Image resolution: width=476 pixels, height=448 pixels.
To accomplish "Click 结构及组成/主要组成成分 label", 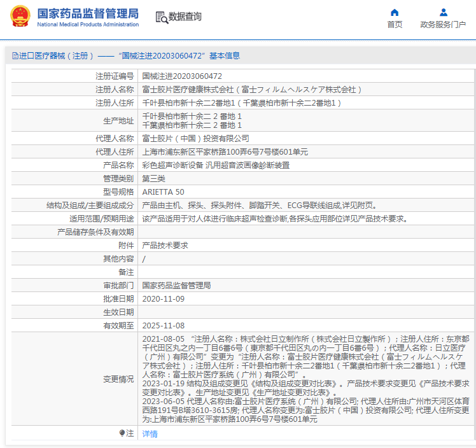I will [90, 206].
